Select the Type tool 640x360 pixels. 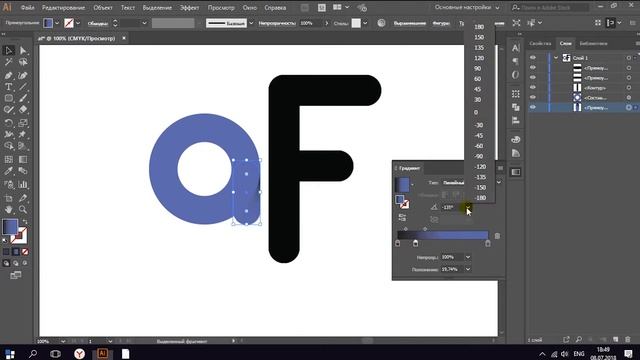[9, 87]
